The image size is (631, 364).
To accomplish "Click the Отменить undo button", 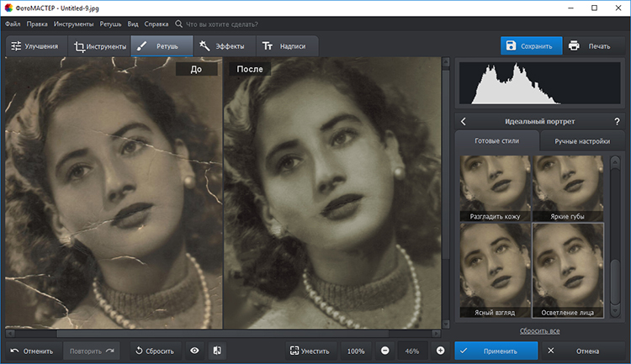I will pos(32,351).
